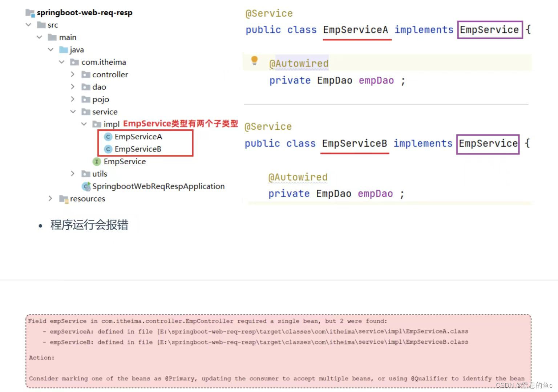The width and height of the screenshot is (558, 392).
Task: Expand the controller package chevron
Action: (x=73, y=74)
